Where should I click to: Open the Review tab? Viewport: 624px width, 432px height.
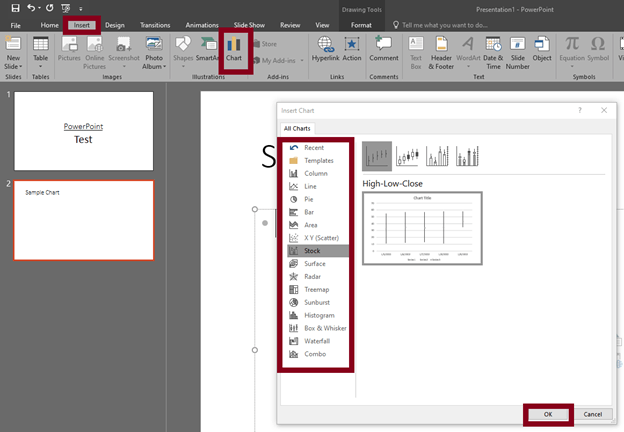290,25
